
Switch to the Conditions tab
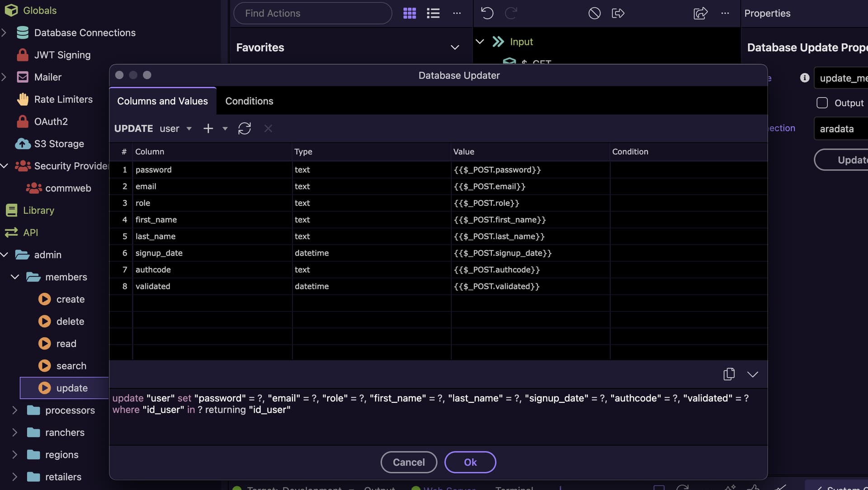point(249,101)
